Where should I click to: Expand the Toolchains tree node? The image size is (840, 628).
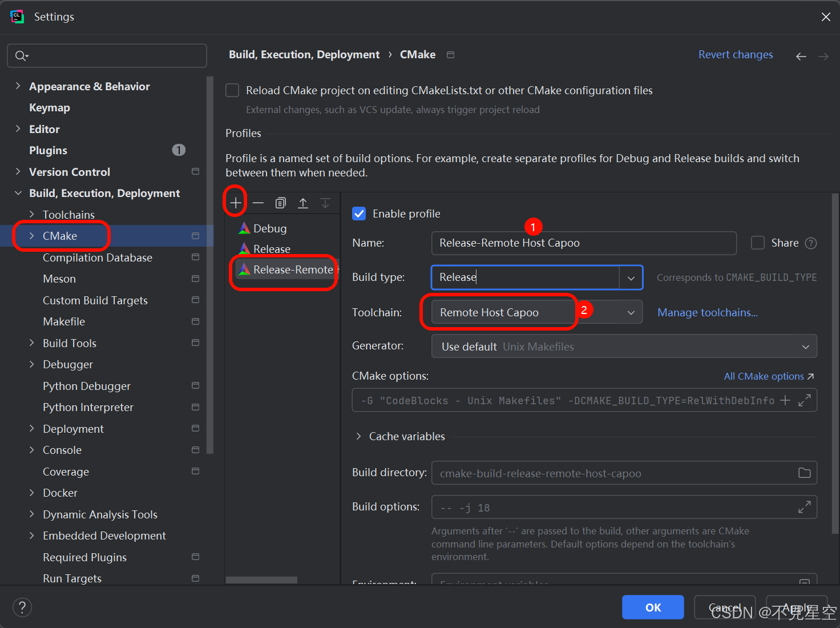coord(31,214)
